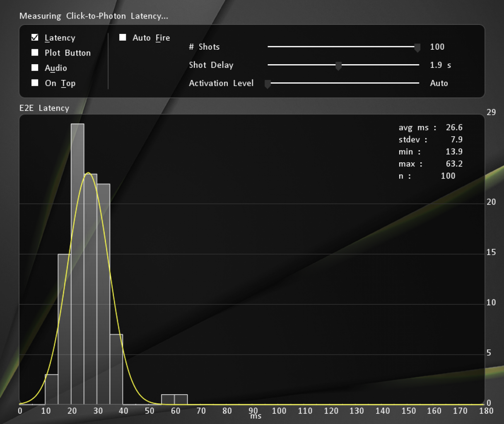Click the tallest histogram bar at 20 ms
The height and width of the screenshot is (424, 504).
point(77,264)
